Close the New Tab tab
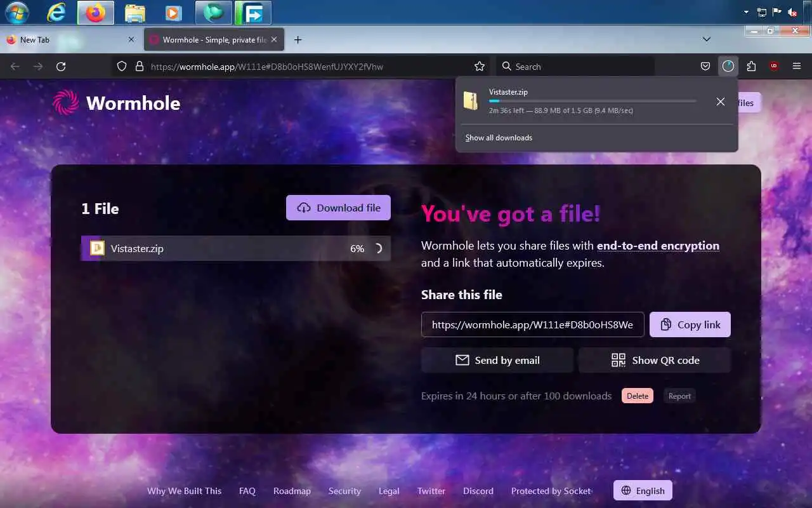812x508 pixels. coord(131,39)
